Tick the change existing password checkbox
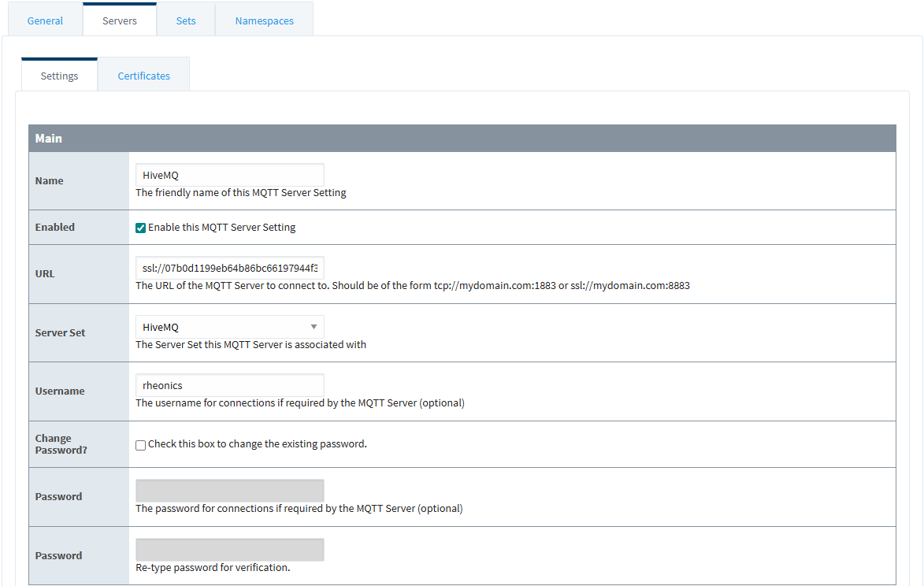Viewport: 924px width, 586px height. pos(141,444)
